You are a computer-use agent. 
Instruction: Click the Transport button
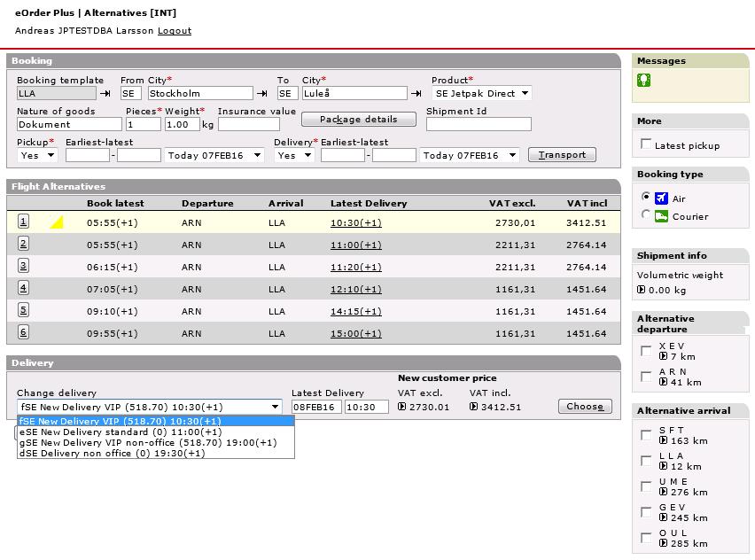click(562, 154)
